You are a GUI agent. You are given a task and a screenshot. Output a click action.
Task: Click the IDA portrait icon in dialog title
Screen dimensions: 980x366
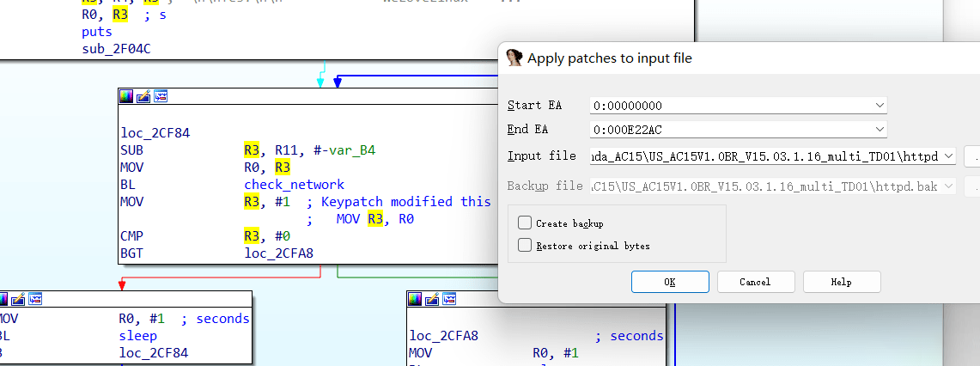pyautogui.click(x=514, y=58)
